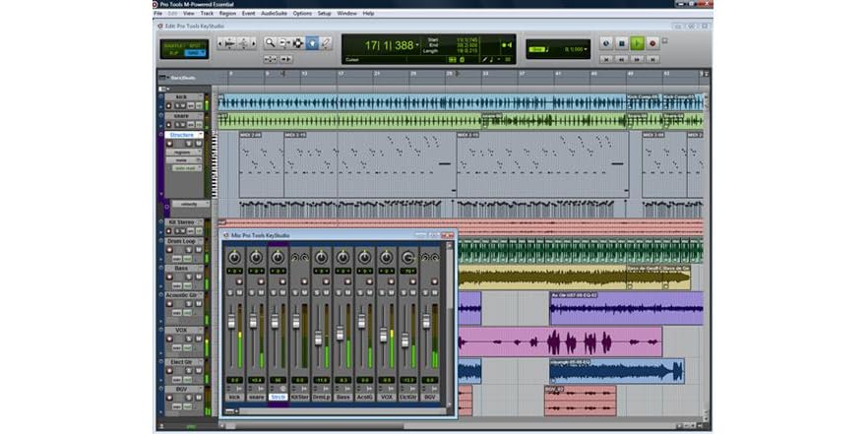The image size is (868, 434).
Task: Click the Play transport button
Action: point(637,43)
